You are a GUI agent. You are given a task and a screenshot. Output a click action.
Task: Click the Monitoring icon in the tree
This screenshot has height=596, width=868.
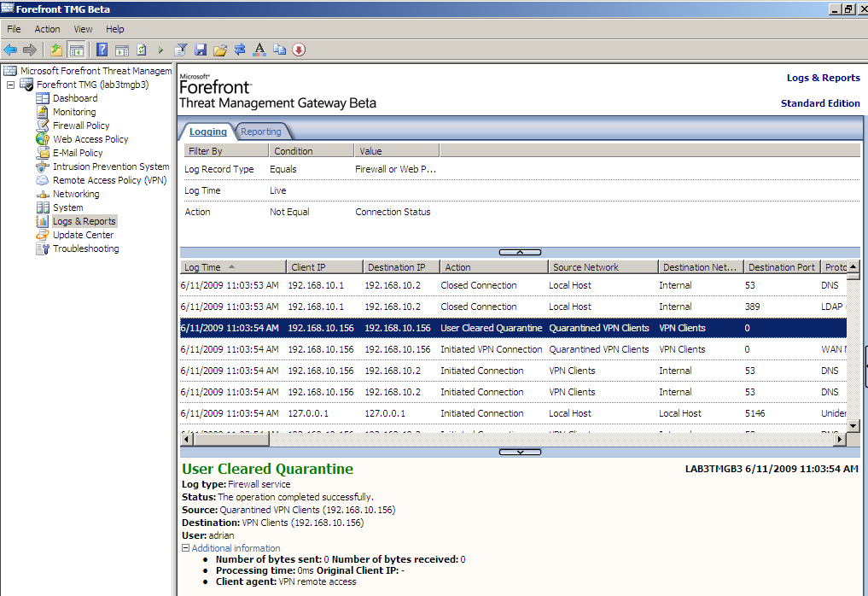(43, 112)
